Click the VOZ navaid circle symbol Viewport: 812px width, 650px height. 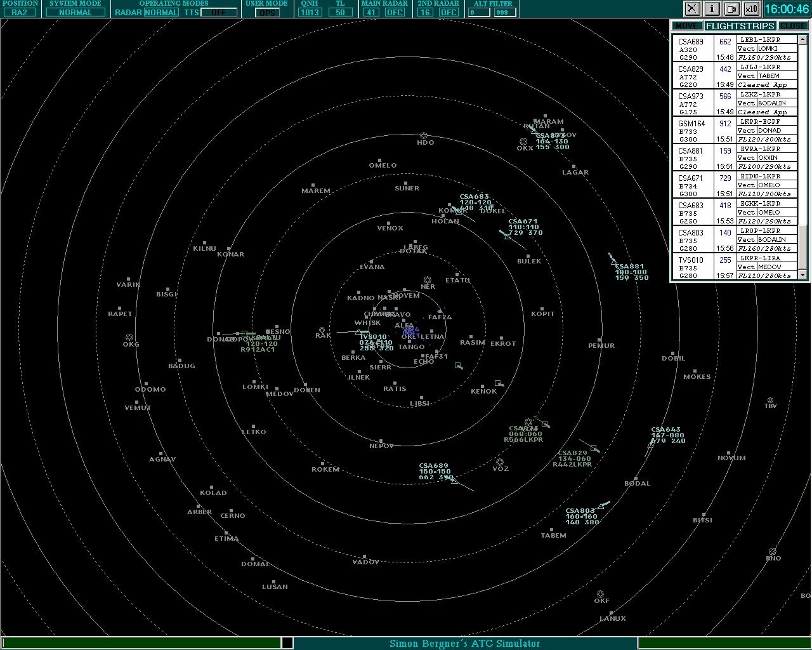(x=500, y=462)
